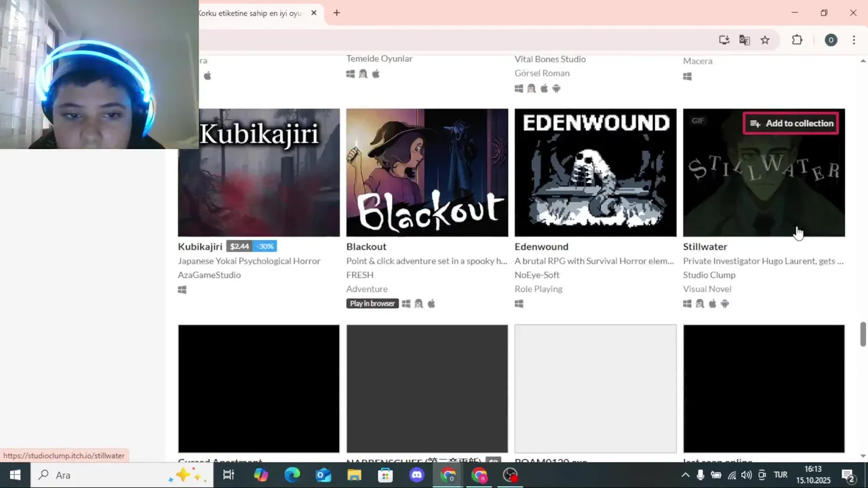This screenshot has height=488, width=868.
Task: Open a new browser tab
Action: [336, 13]
